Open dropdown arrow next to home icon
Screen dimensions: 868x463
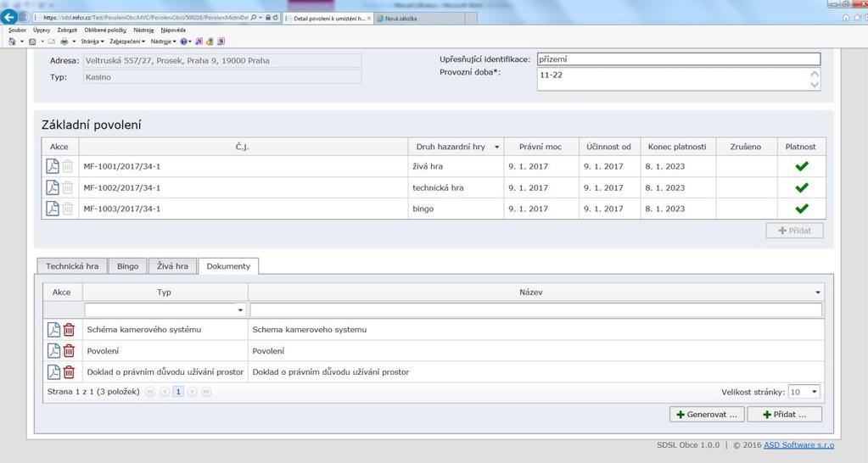[x=21, y=42]
